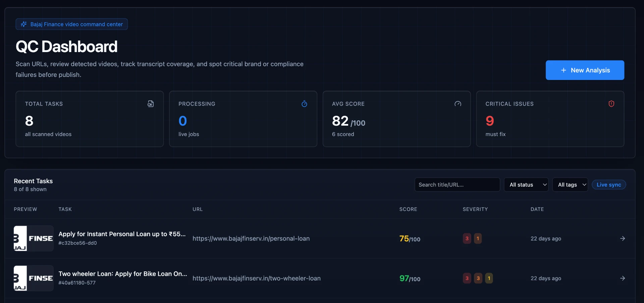Screen dimensions: 644x303
Task: Click the URL column header
Action: point(198,209)
